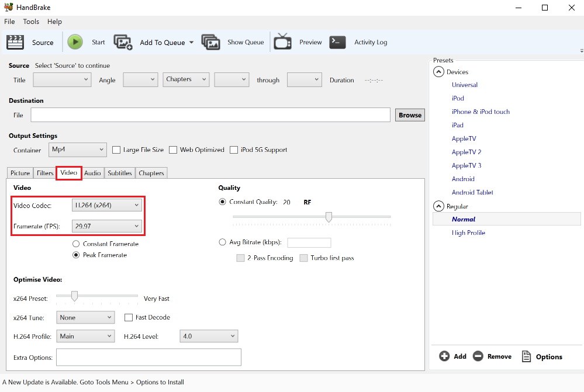This screenshot has height=392, width=584.
Task: Switch to the Audio tab
Action: coord(92,173)
